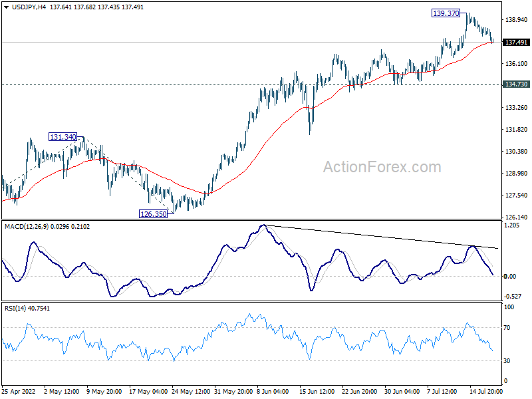The width and height of the screenshot is (532, 399).
Task: Click the RSI 30 level scale value
Action: pos(507,361)
